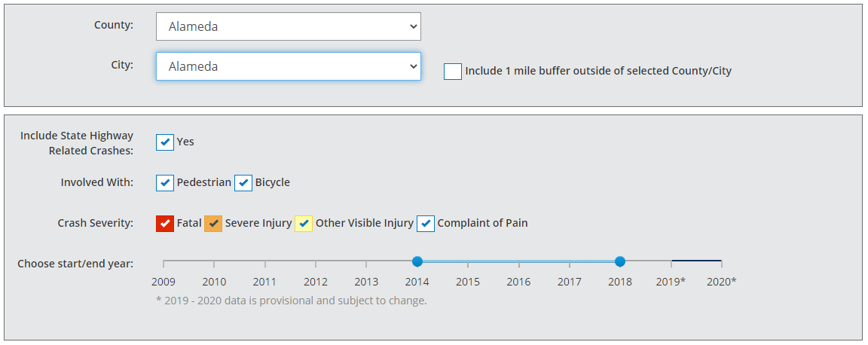Uncheck the red Fatal severity box
The image size is (868, 345).
click(x=165, y=224)
